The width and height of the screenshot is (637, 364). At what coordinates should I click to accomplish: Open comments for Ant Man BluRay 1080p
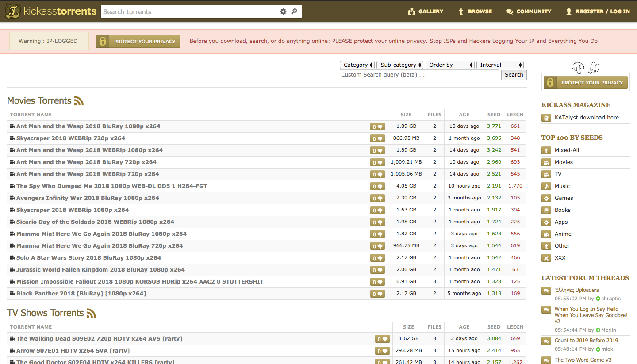click(377, 126)
